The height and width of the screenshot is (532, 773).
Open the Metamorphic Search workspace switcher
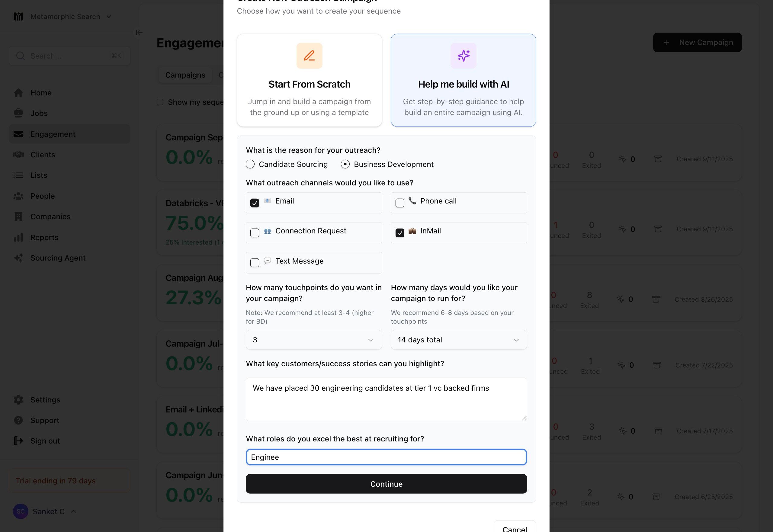(x=65, y=16)
